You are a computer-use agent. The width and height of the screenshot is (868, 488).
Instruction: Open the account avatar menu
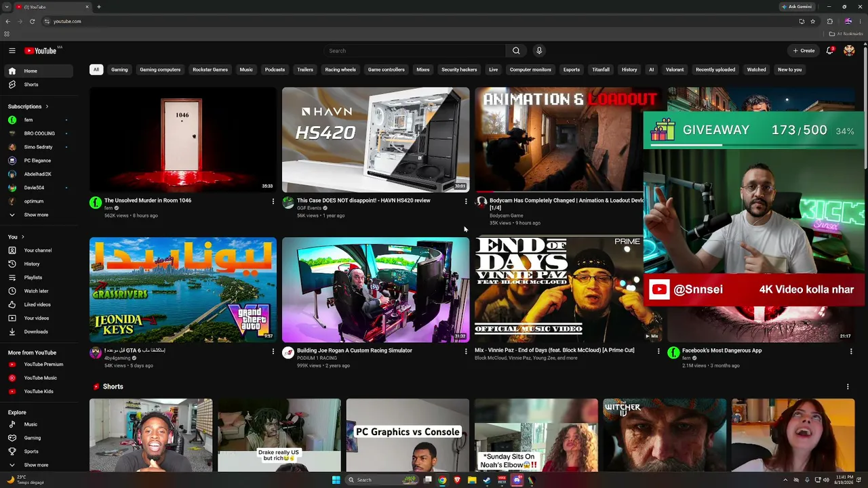click(x=849, y=51)
